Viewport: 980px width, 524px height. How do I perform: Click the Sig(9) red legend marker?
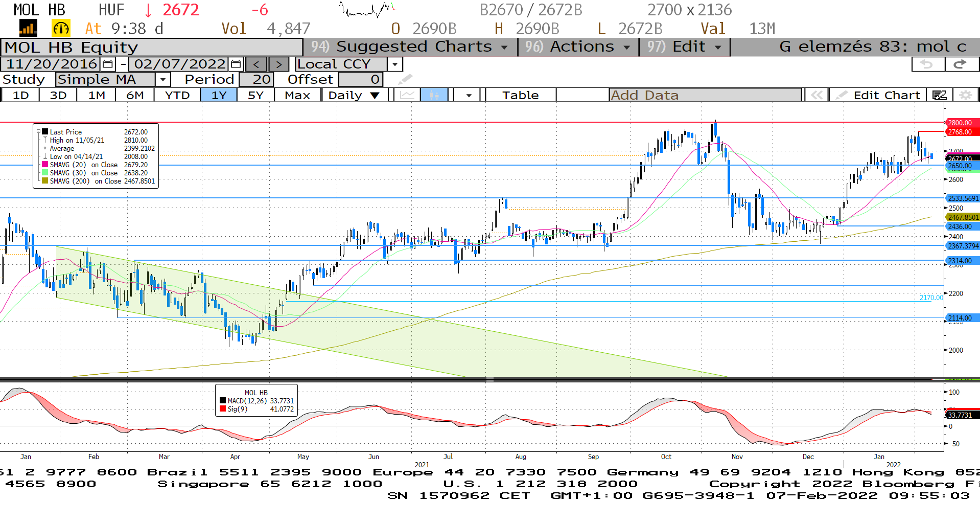click(223, 409)
